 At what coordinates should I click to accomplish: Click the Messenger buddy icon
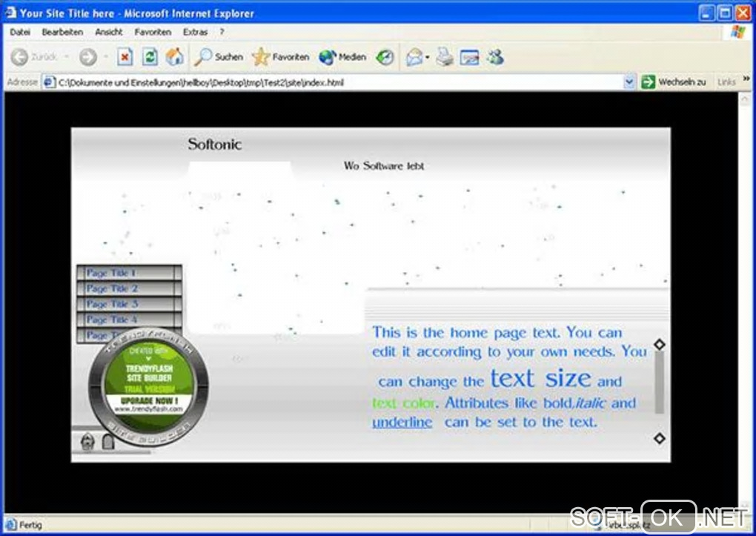point(495,57)
